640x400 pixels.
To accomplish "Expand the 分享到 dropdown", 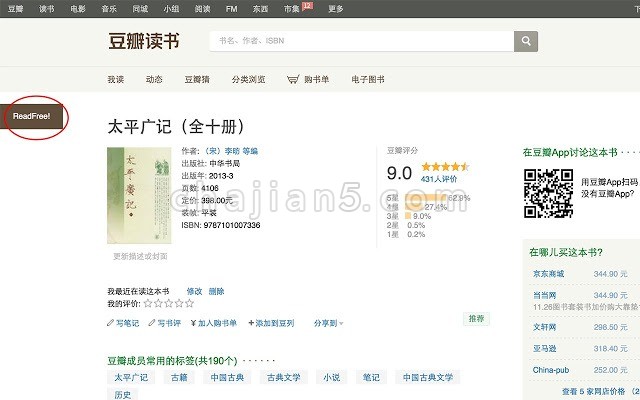I will (x=328, y=323).
